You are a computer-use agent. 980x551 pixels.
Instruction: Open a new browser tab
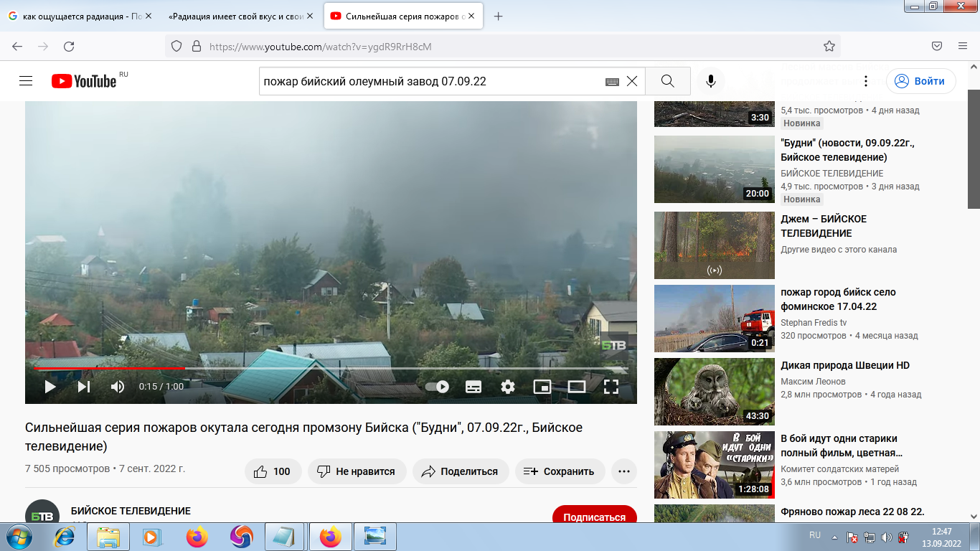coord(499,17)
